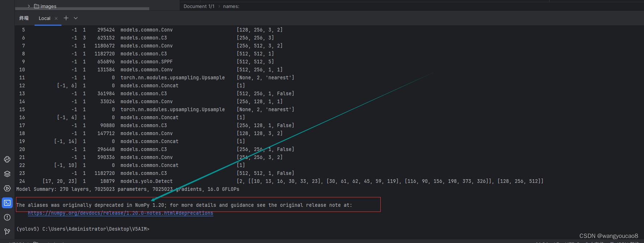Click parameter count 361984
This screenshot has height=243, width=644.
click(106, 93)
